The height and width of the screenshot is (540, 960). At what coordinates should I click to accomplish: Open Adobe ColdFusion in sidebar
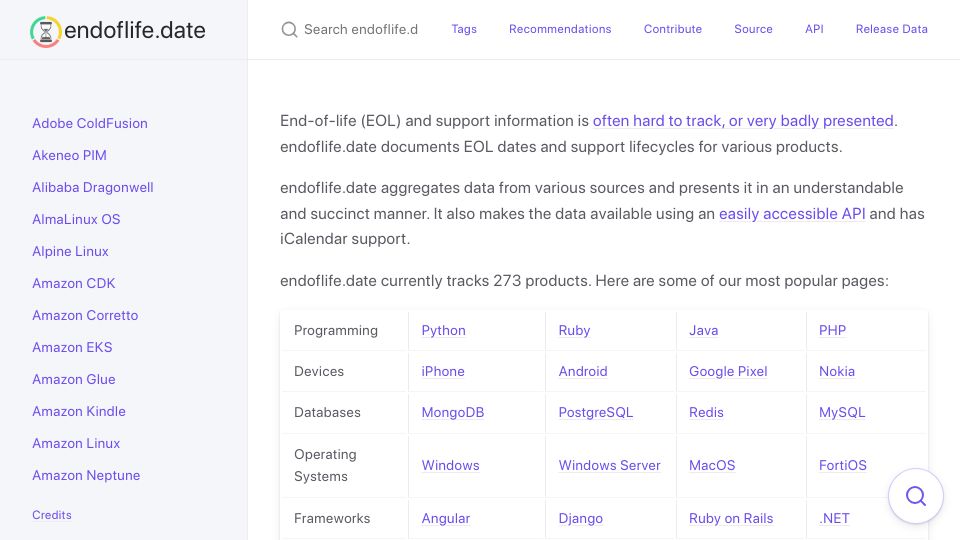pos(90,123)
